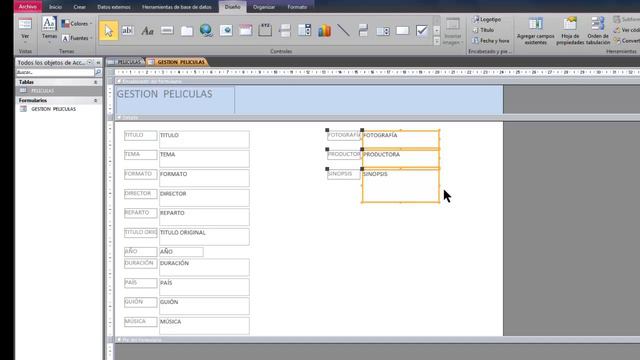
Task: Select the Toggle Button control tool
Action: tap(363, 31)
